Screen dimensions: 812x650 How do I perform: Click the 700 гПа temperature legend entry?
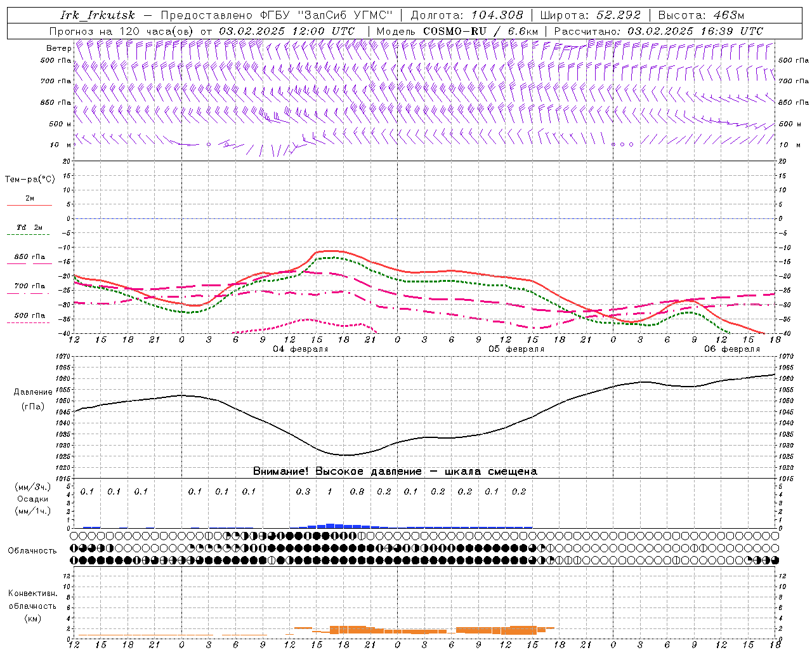point(29,286)
